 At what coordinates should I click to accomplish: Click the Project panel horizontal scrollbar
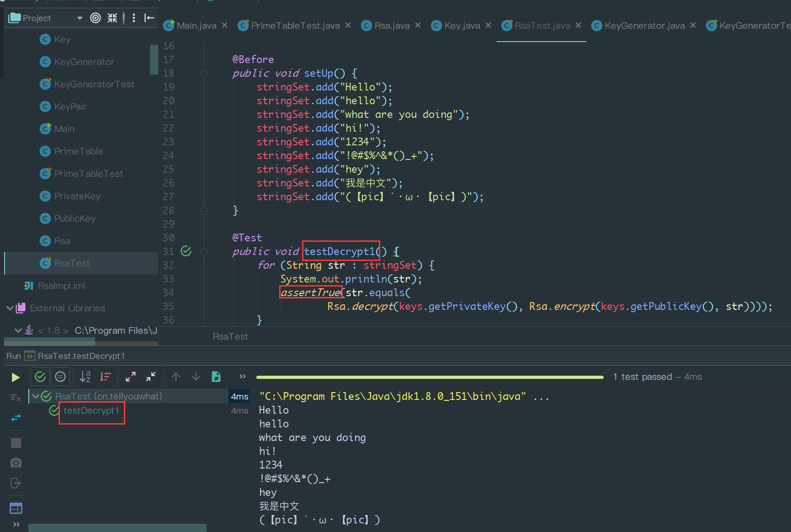click(x=49, y=341)
